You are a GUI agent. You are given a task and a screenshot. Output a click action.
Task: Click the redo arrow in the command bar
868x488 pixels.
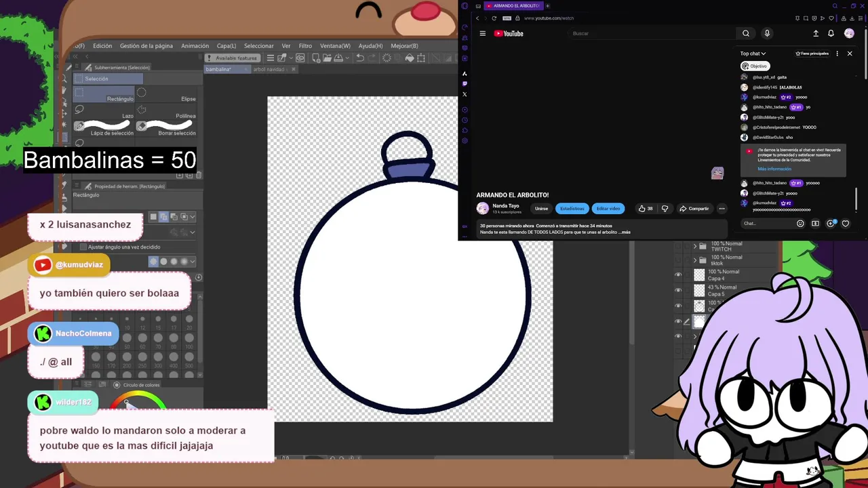(372, 58)
